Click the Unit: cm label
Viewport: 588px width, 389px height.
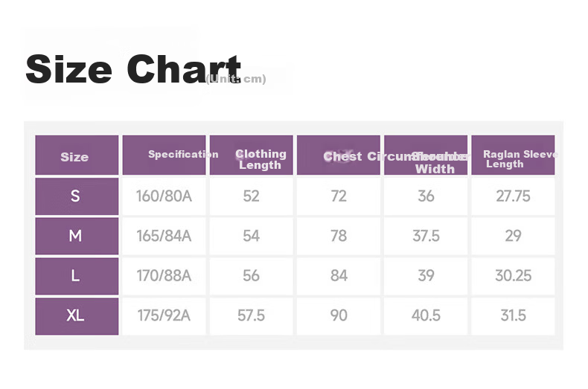[236, 79]
